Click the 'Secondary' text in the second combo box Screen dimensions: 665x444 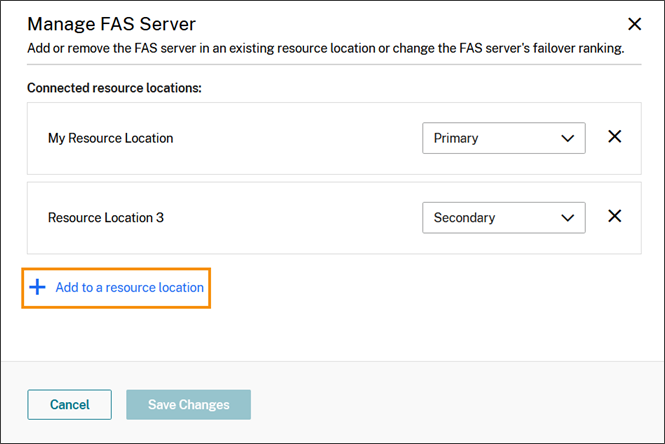pos(464,217)
